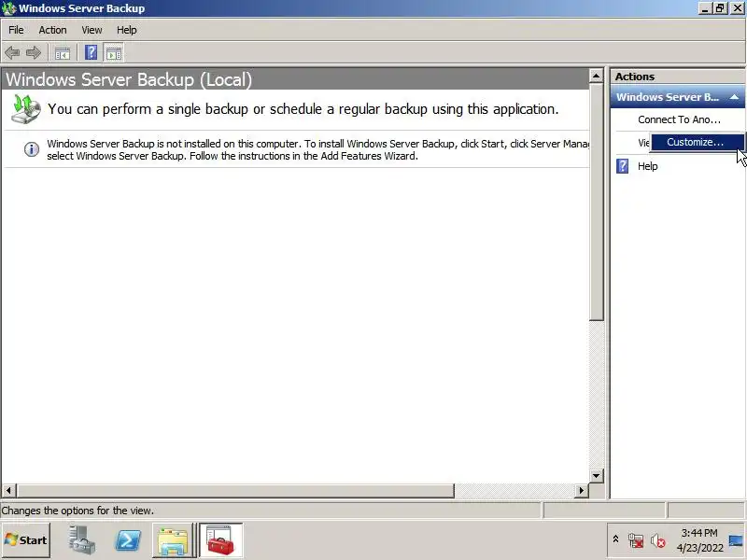Click the horizontal scrollbar left arrow

click(8, 490)
